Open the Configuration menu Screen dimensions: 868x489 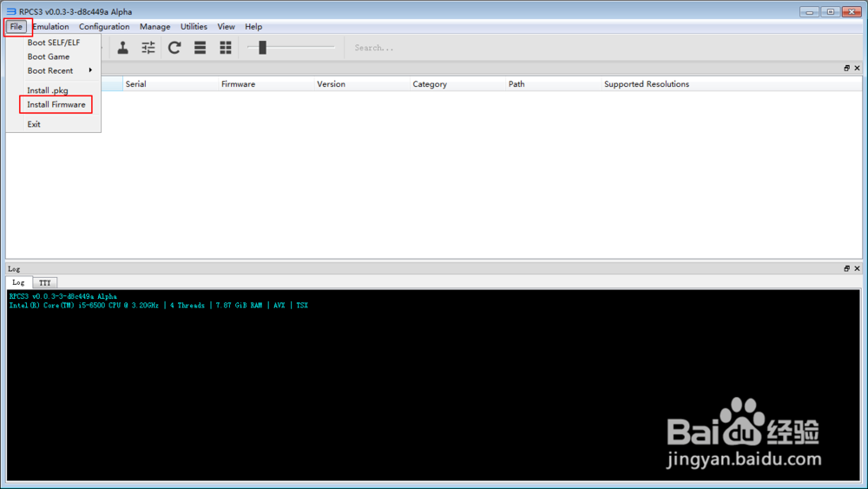104,27
